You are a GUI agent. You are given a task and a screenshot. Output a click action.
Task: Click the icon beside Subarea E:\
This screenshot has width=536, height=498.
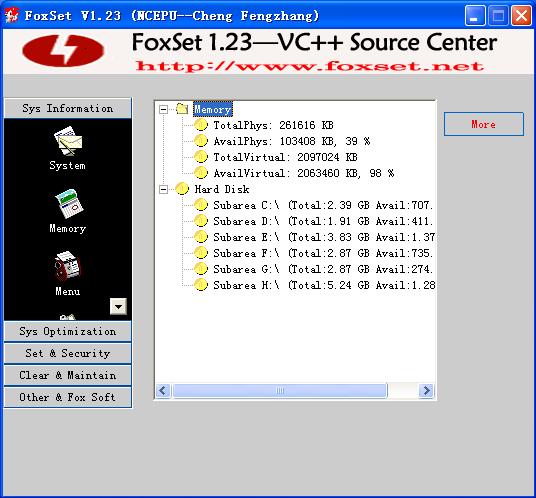(201, 237)
